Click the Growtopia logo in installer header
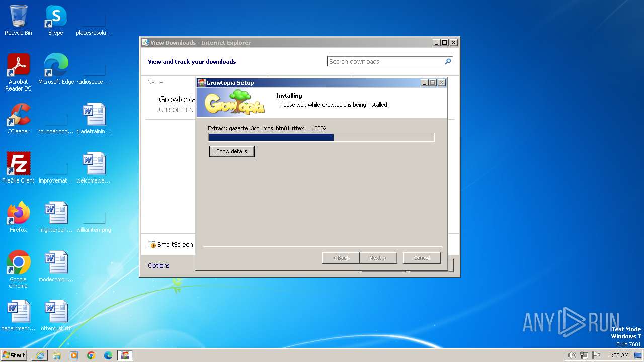 pyautogui.click(x=234, y=103)
